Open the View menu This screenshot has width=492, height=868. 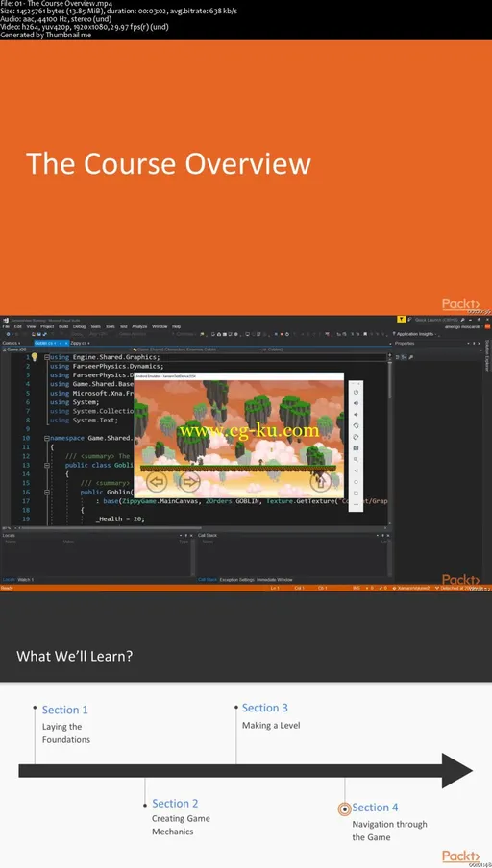coord(31,326)
